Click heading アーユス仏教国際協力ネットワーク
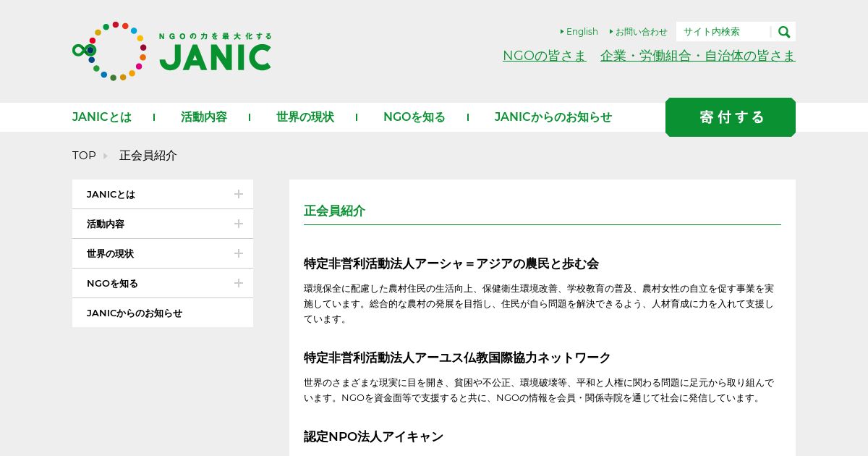The height and width of the screenshot is (456, 868). click(457, 358)
